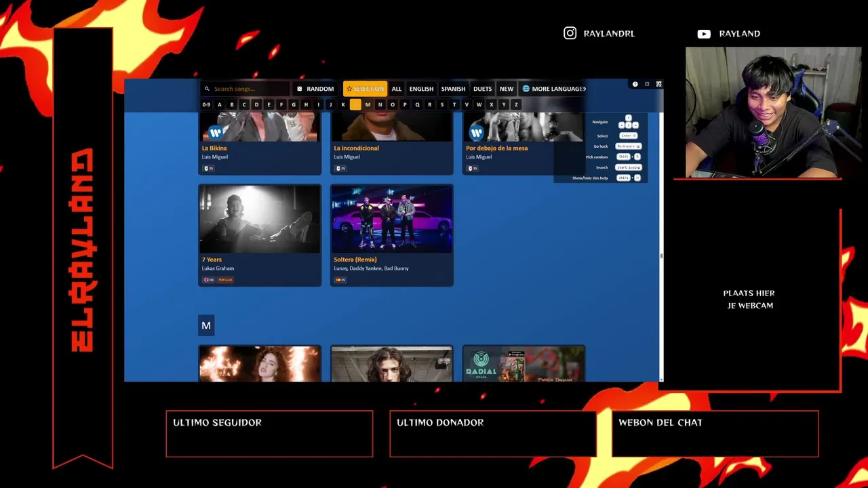This screenshot has height=488, width=868.
Task: Open the RADIAL thumbnail in the M section
Action: tap(524, 364)
